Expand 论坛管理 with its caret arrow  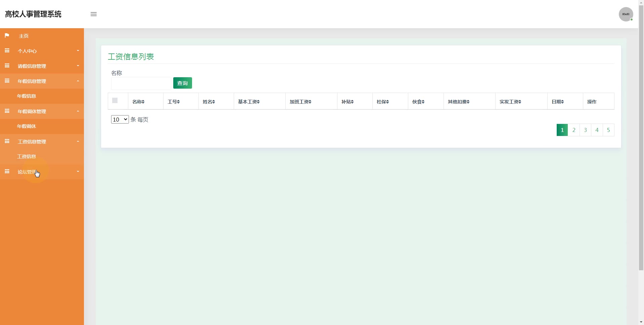[78, 172]
